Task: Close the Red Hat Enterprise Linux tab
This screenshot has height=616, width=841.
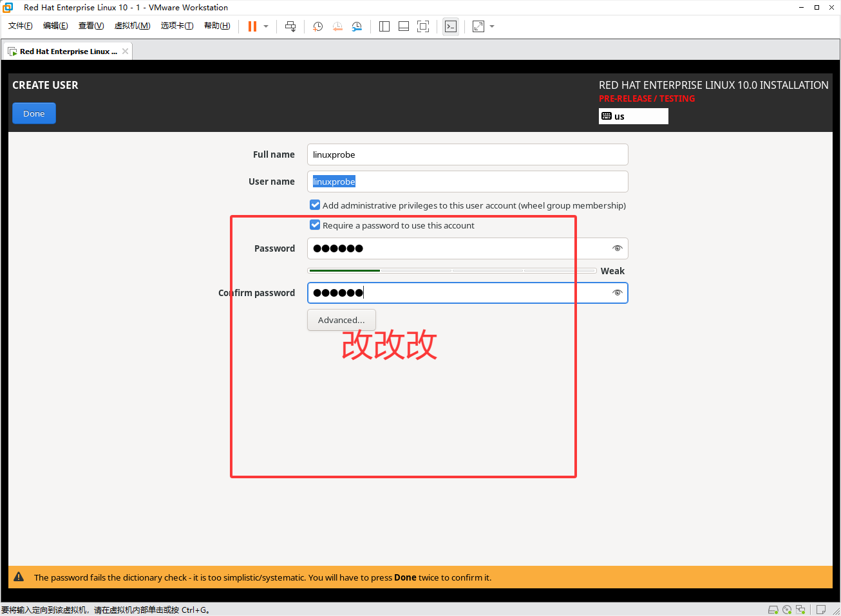Action: (125, 51)
